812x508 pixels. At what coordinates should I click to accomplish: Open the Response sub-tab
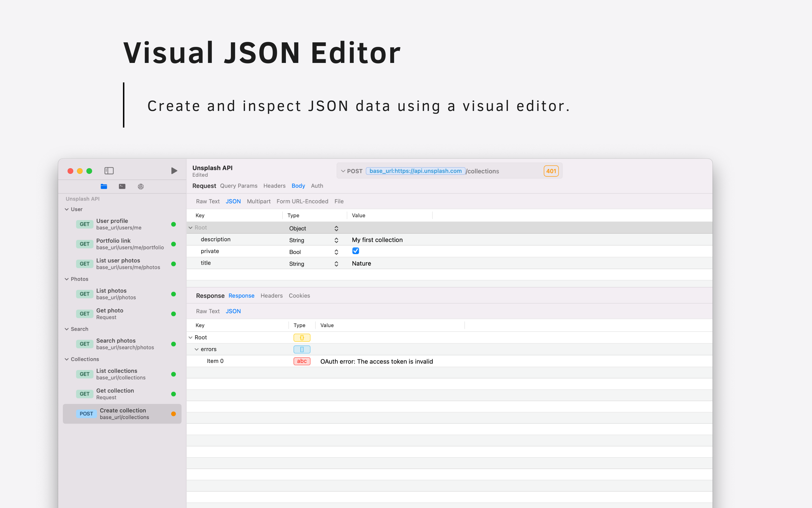(x=241, y=296)
